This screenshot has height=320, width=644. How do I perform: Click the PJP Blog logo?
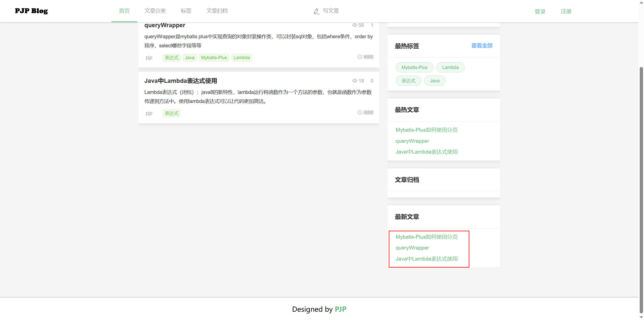[x=31, y=11]
